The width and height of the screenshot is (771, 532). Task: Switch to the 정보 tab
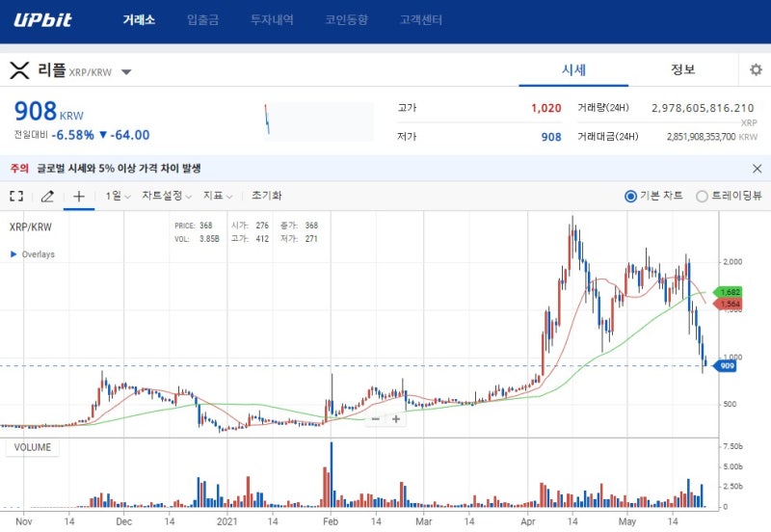pos(683,69)
